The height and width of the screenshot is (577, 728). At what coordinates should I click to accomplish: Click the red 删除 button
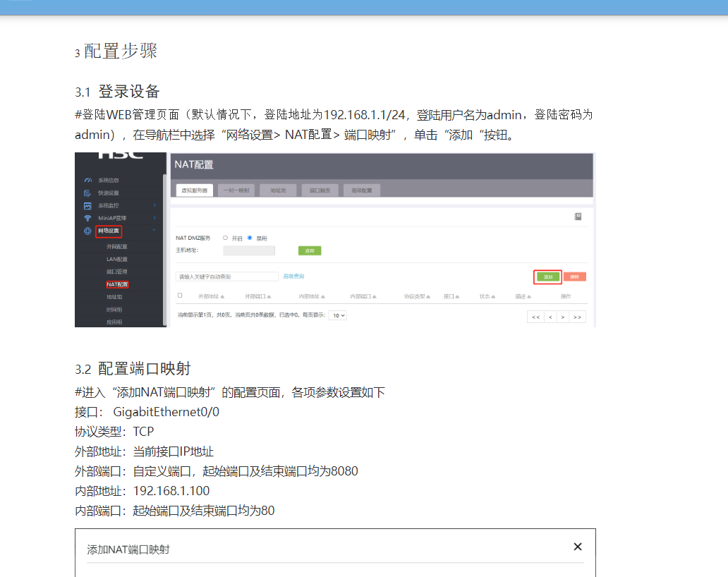(575, 277)
